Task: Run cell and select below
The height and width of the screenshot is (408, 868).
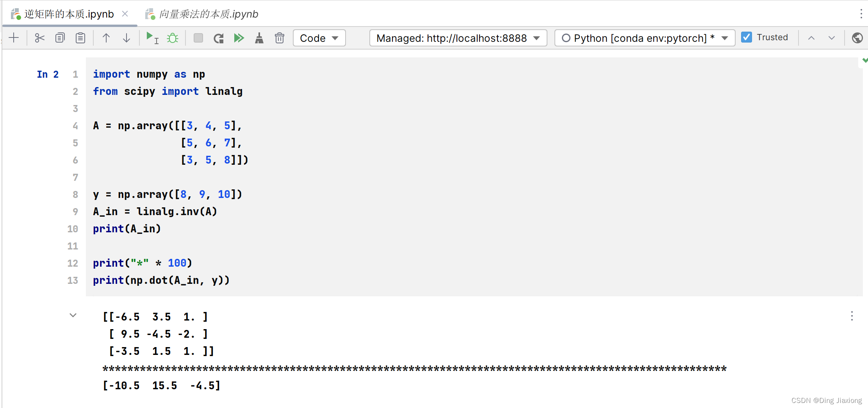Action: coord(152,38)
